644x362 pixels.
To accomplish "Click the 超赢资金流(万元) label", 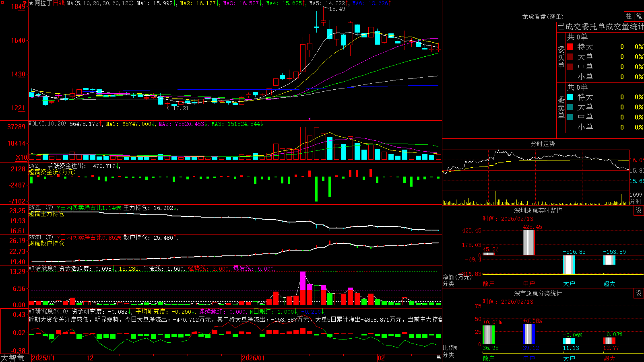I will pyautogui.click(x=52, y=172).
